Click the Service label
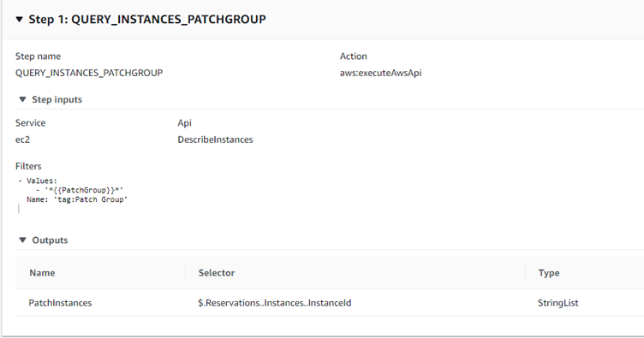 (x=30, y=123)
